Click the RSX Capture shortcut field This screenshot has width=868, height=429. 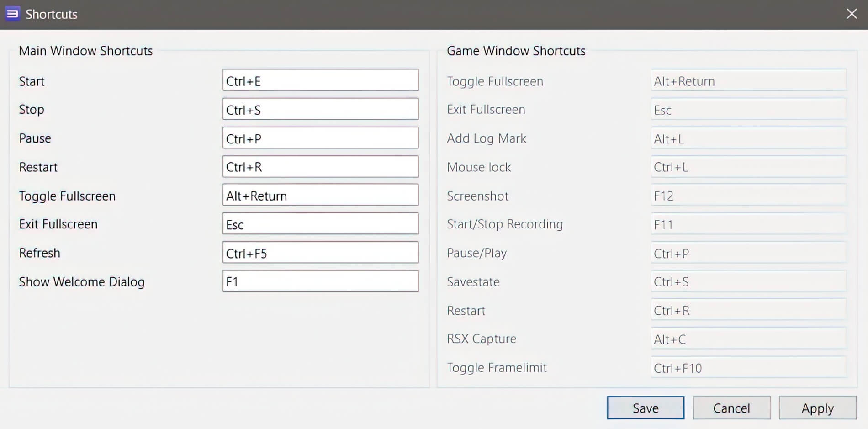pyautogui.click(x=748, y=339)
